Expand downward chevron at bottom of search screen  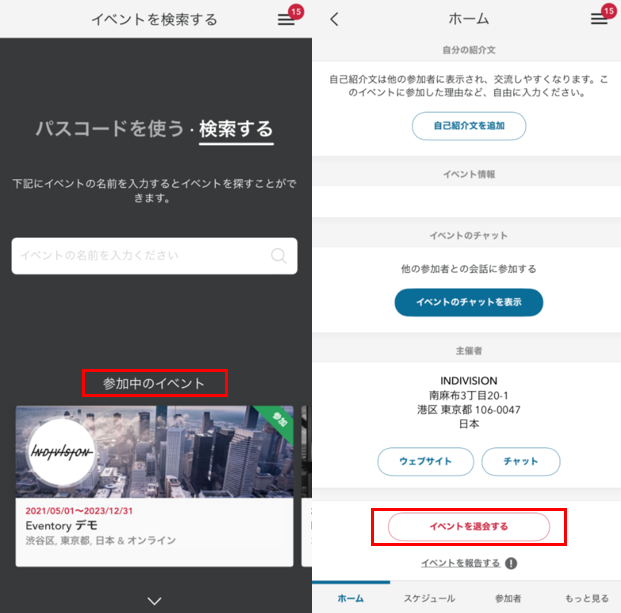pyautogui.click(x=154, y=601)
